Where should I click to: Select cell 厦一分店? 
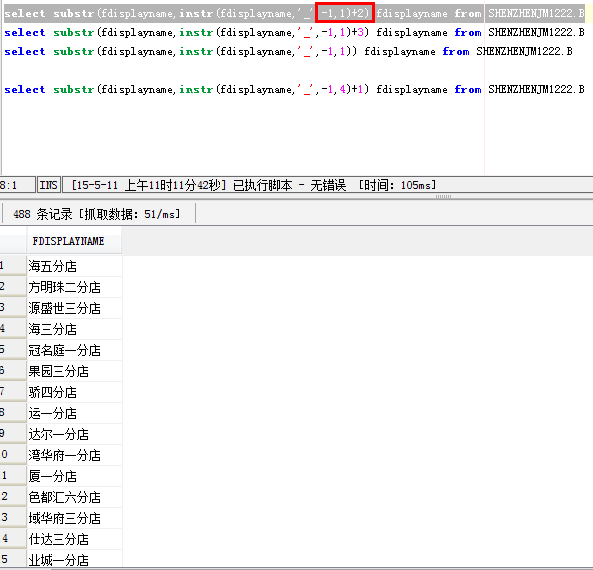tap(75, 476)
